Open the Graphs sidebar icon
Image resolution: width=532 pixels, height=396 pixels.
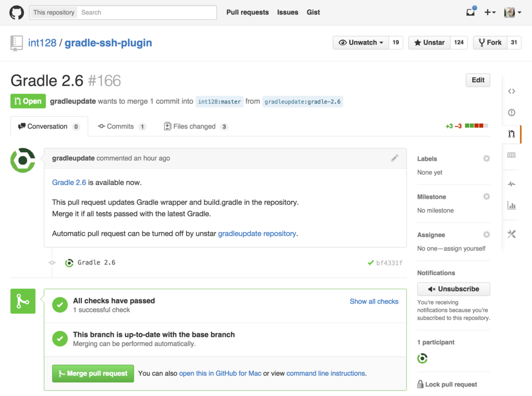coord(512,206)
